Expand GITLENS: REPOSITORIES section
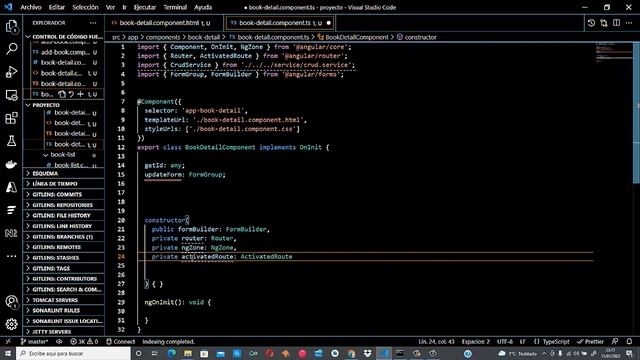640x360 pixels. pos(63,205)
